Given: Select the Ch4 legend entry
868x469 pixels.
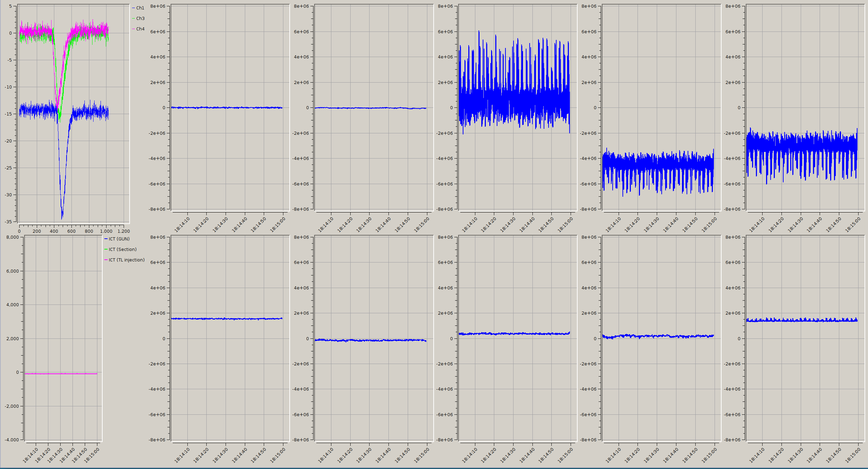Looking at the screenshot, I should (x=140, y=29).
